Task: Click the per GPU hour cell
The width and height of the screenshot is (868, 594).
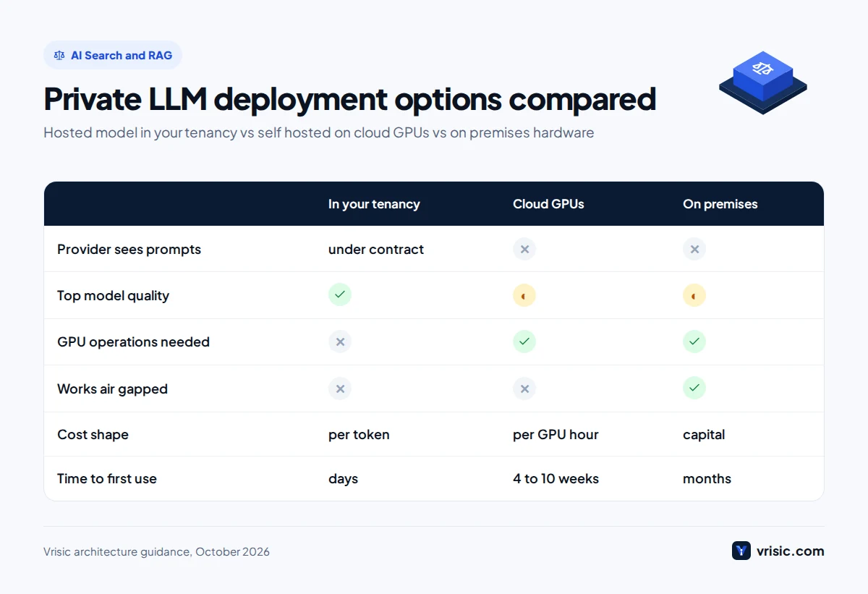Action: click(556, 434)
